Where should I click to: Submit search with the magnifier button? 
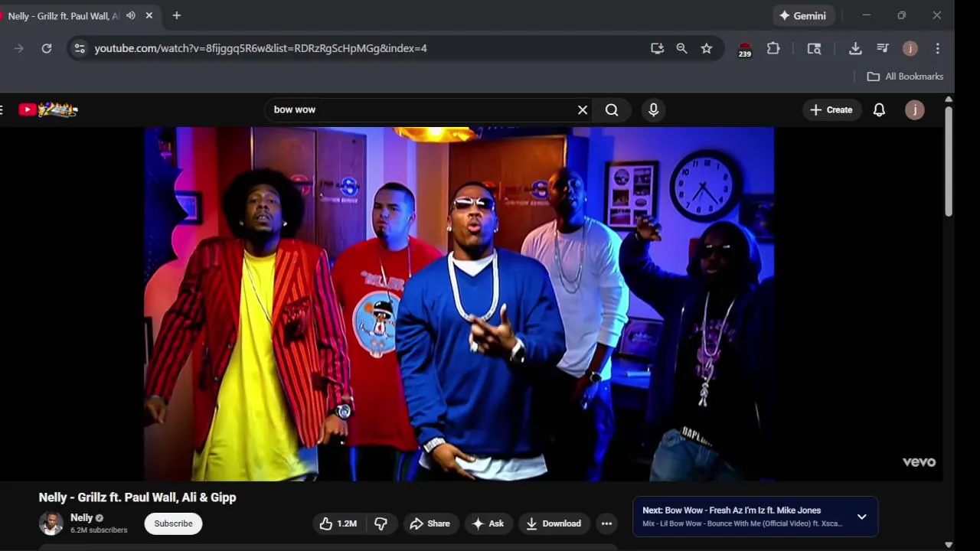tap(612, 109)
